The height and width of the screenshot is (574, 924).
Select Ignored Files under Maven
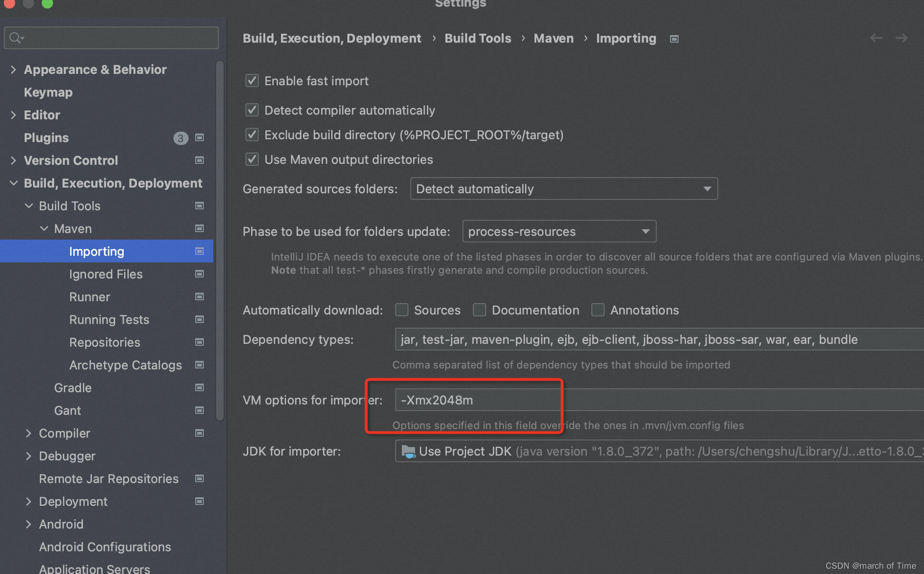[106, 274]
